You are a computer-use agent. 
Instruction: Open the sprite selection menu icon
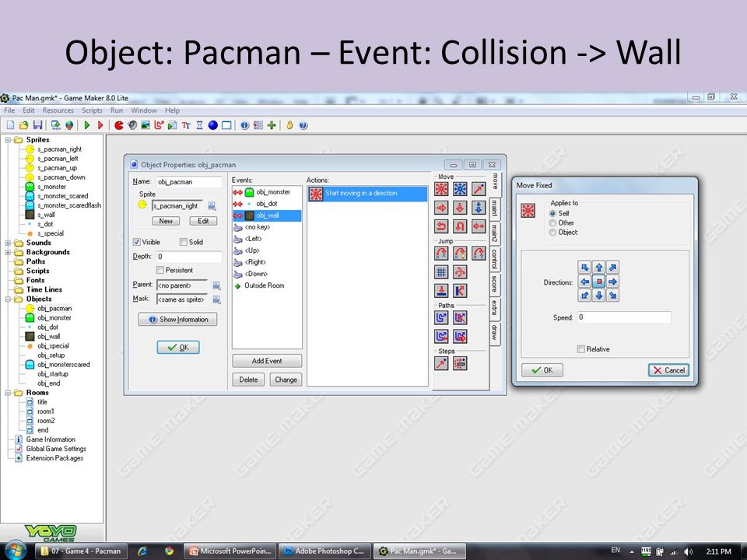[212, 205]
